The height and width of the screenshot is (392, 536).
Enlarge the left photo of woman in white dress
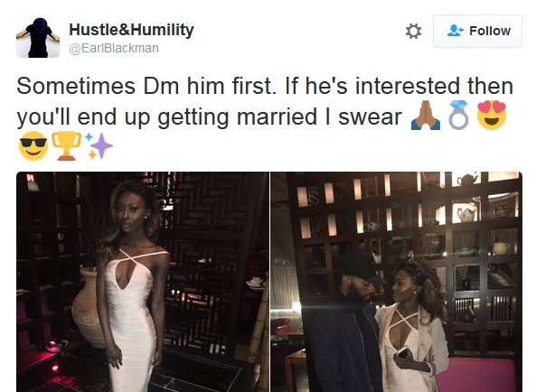click(x=143, y=282)
